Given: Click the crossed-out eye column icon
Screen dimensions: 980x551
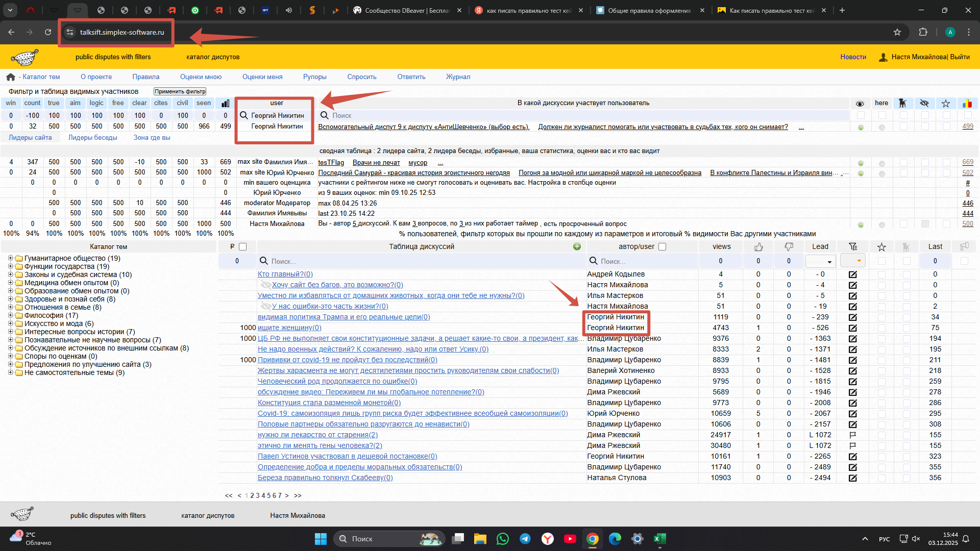Looking at the screenshot, I should click(924, 103).
